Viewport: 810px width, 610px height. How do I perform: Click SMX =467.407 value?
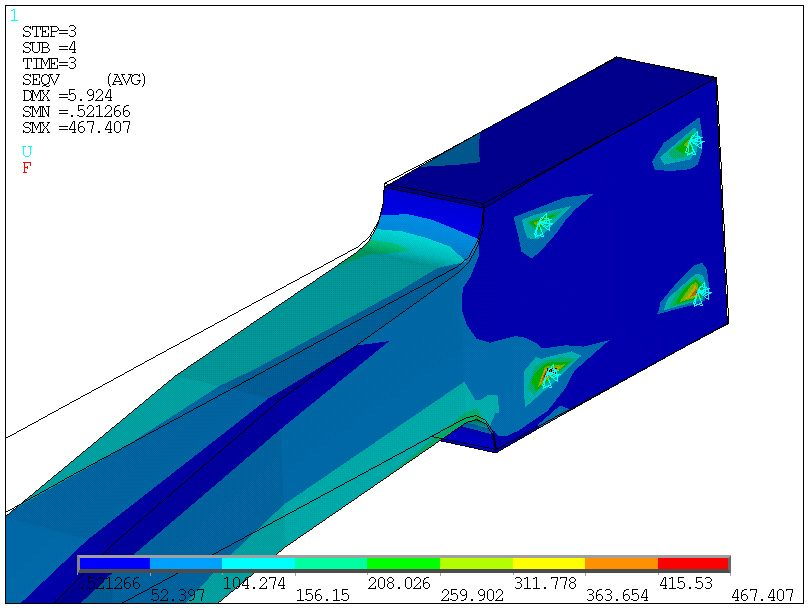[76, 128]
